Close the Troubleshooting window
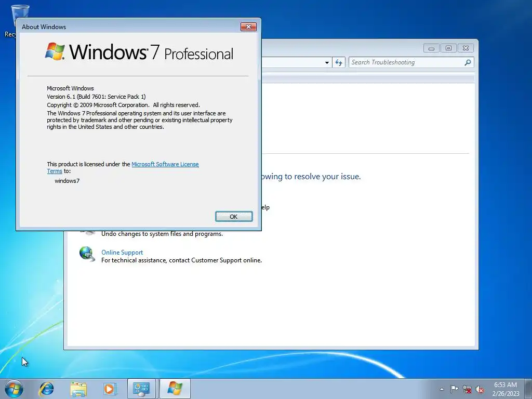 click(x=465, y=48)
